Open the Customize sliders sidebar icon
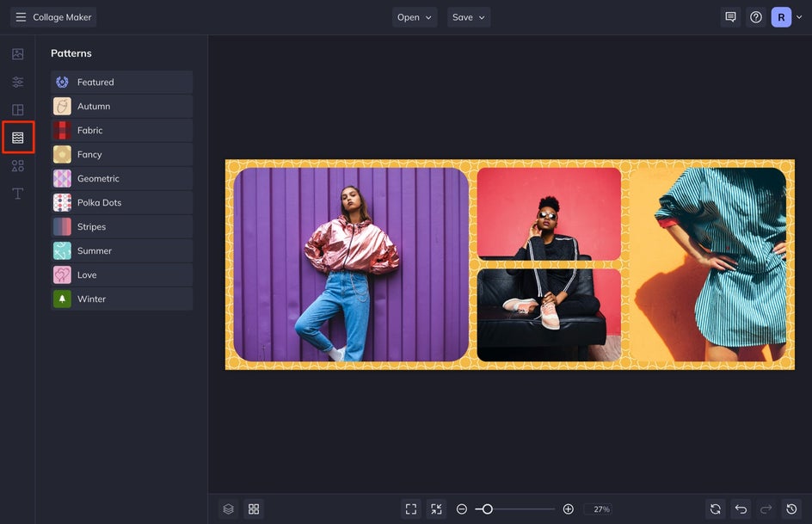This screenshot has width=812, height=524. click(17, 82)
